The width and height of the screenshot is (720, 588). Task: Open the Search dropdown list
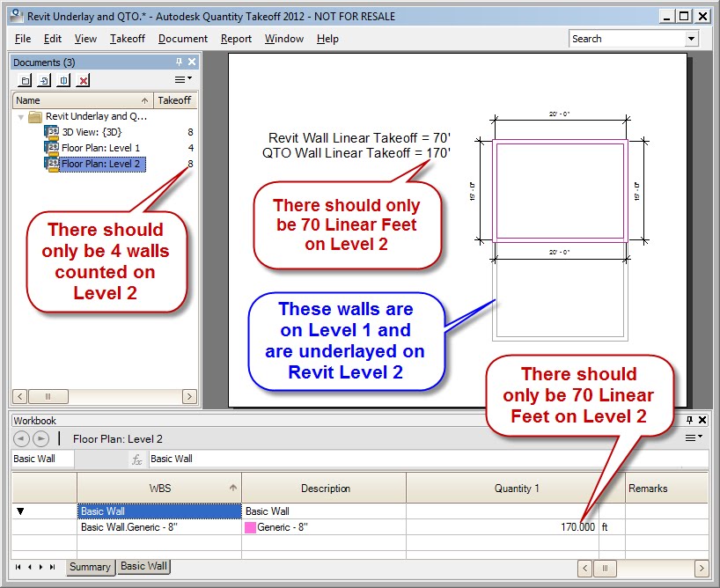pyautogui.click(x=690, y=38)
